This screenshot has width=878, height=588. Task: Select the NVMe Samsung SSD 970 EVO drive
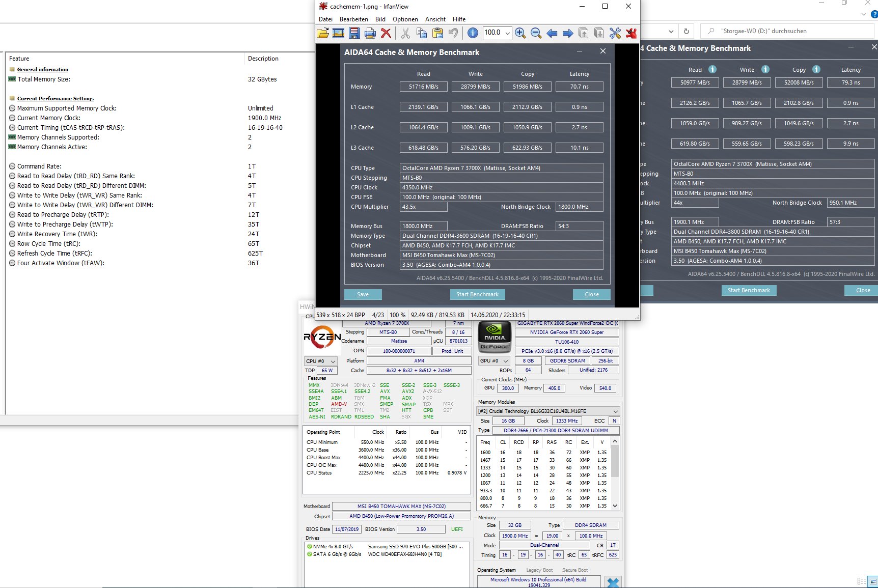(x=386, y=547)
